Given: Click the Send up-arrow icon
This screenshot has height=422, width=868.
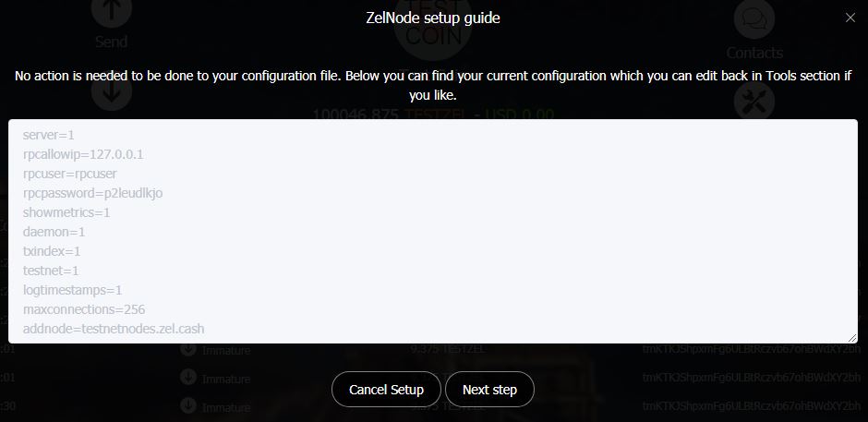Looking at the screenshot, I should 111,10.
